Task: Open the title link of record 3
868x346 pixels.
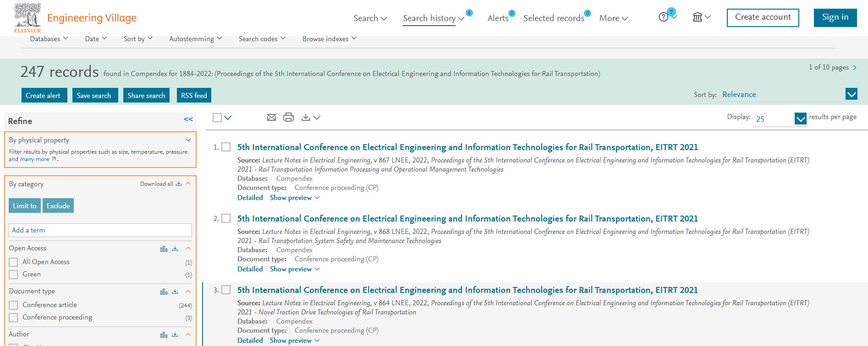Action: [x=467, y=290]
